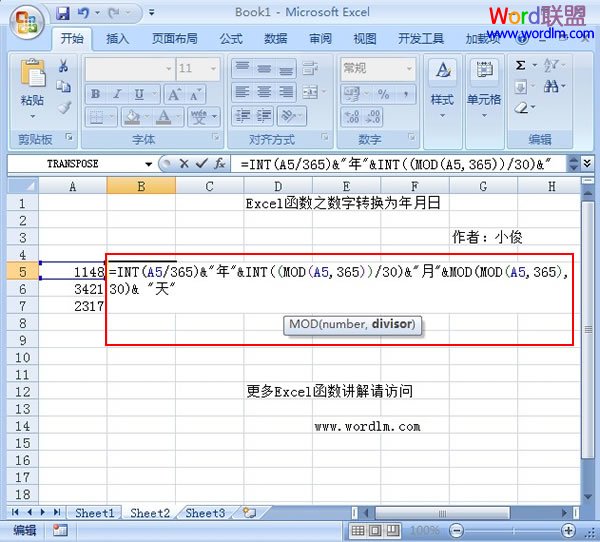Viewport: 600px width, 542px height.
Task: Click the Insert Function fx button
Action: pos(220,164)
